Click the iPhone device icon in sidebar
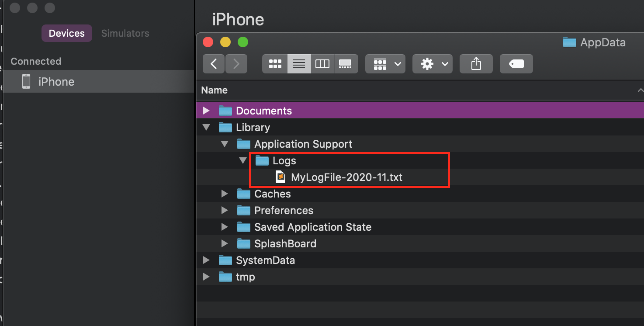Screen dimensions: 644x326 [26, 81]
